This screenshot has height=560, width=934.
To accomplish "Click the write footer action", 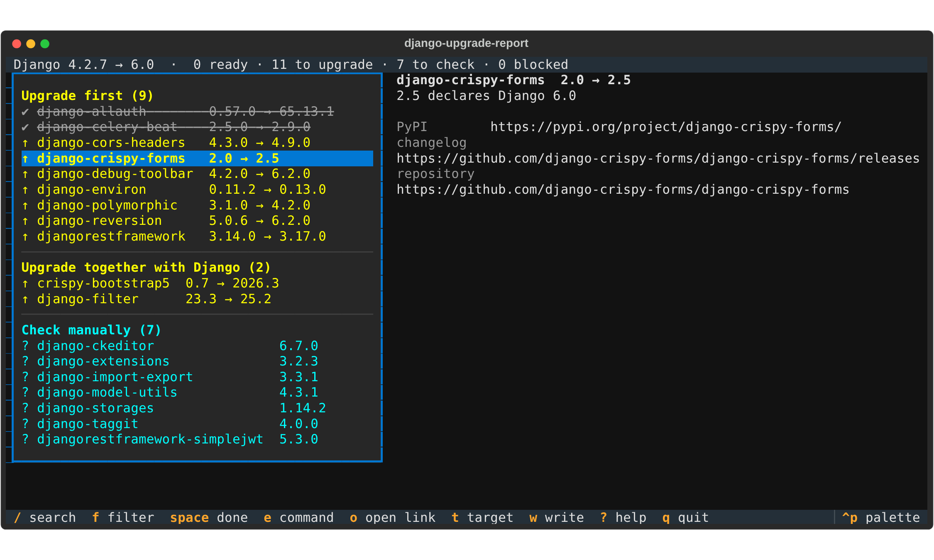I will click(557, 518).
